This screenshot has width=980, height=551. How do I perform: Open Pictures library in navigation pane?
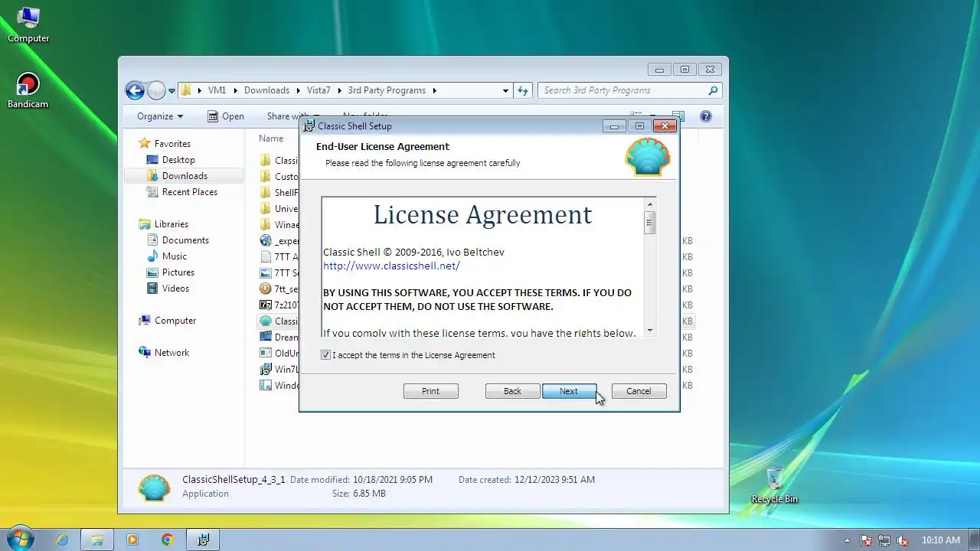tap(178, 272)
